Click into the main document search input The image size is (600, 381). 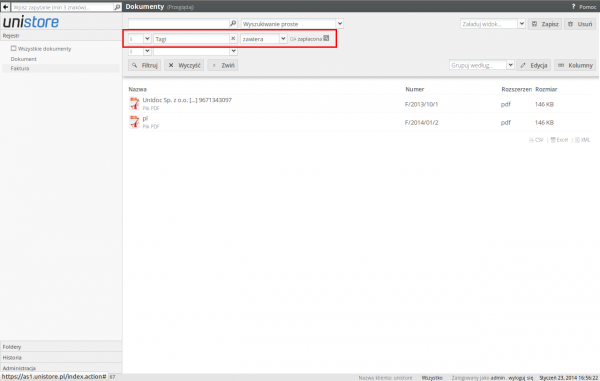pyautogui.click(x=179, y=23)
